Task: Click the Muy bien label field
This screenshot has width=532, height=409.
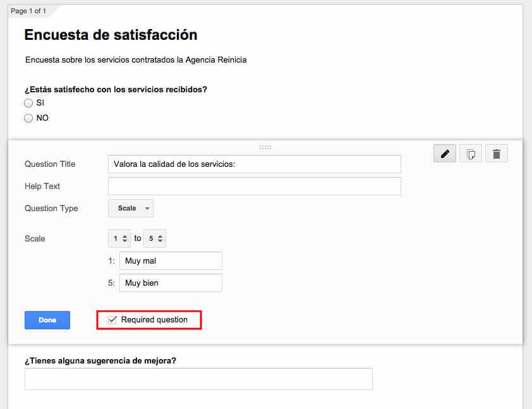Action: point(171,283)
